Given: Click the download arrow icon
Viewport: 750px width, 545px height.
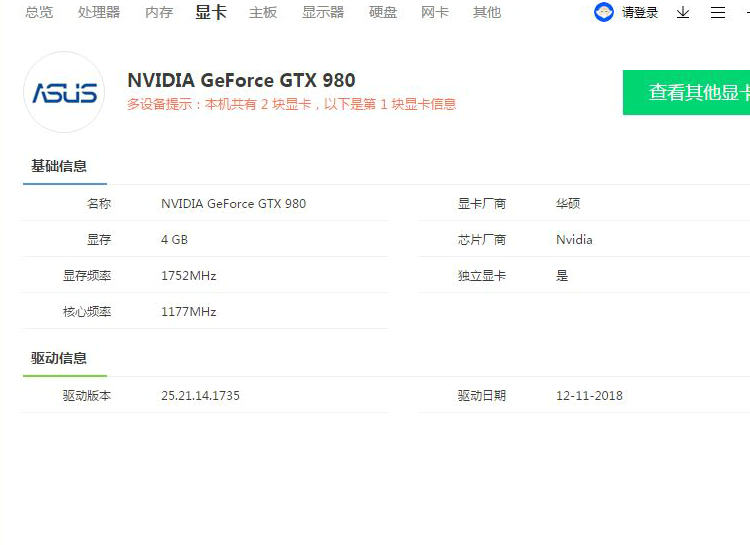Looking at the screenshot, I should [683, 12].
